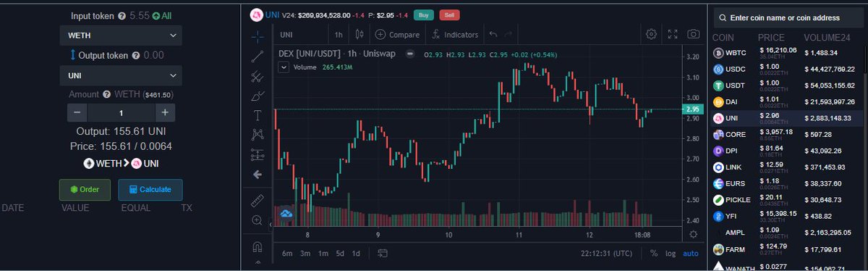Open the UNI output token dropdown
Image resolution: width=868 pixels, height=271 pixels.
pos(121,75)
